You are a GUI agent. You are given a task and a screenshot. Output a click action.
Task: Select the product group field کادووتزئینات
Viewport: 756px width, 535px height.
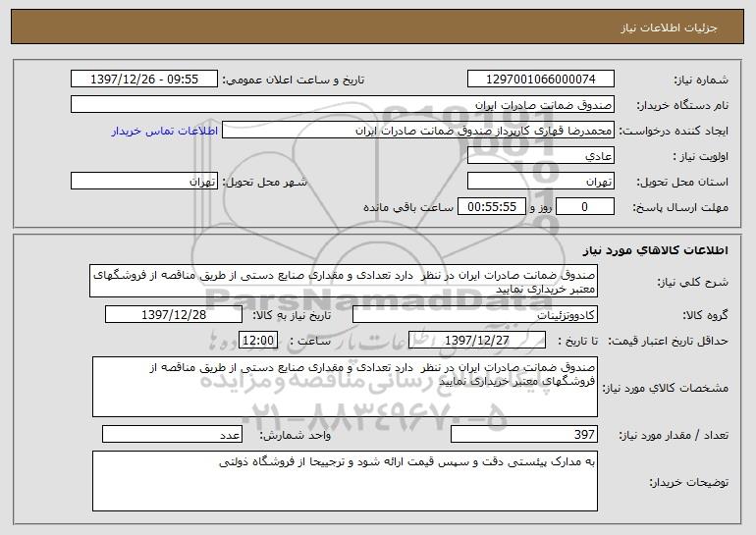point(475,315)
